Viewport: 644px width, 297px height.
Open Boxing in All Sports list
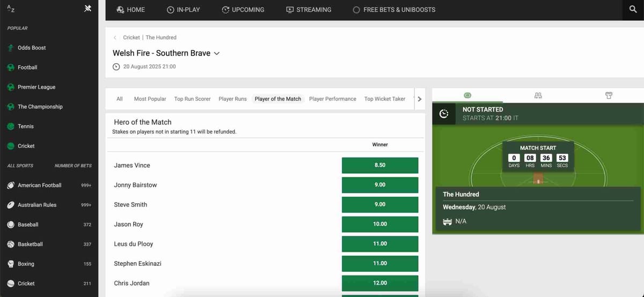pos(26,264)
